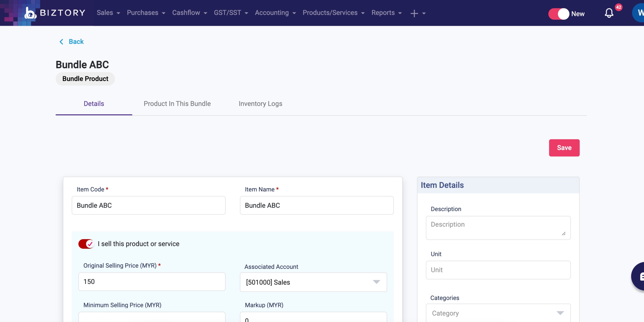
Task: Open the Inventory Logs tab
Action: click(260, 104)
